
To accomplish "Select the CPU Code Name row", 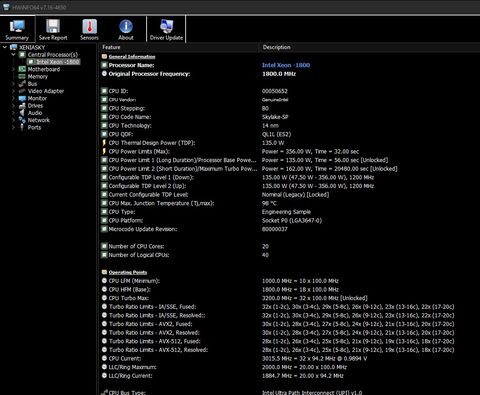I will click(289, 117).
